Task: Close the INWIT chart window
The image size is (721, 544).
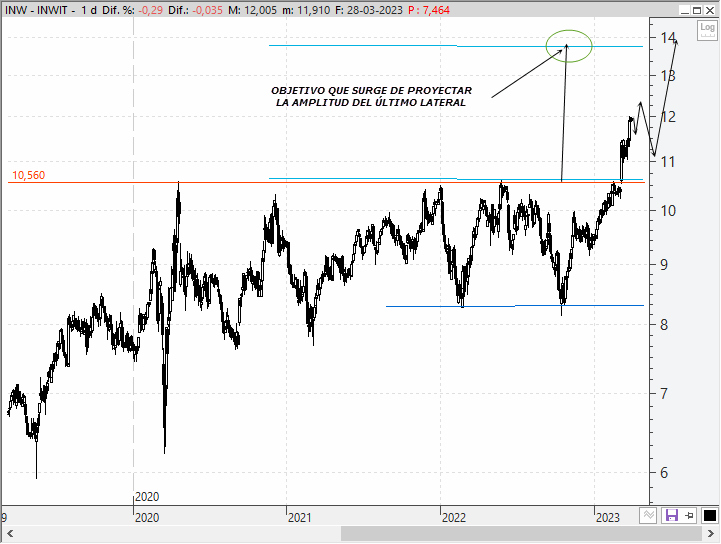Action: point(710,10)
